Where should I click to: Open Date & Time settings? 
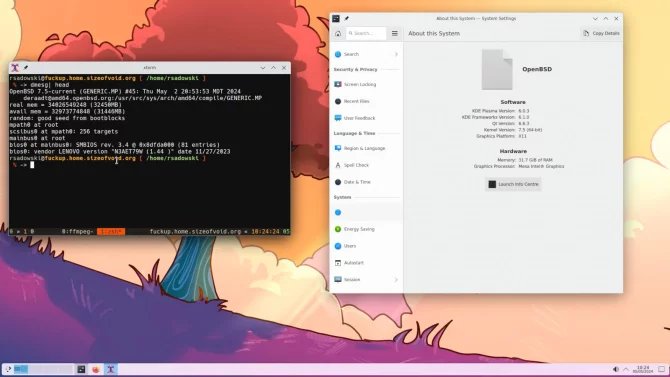tap(366, 182)
